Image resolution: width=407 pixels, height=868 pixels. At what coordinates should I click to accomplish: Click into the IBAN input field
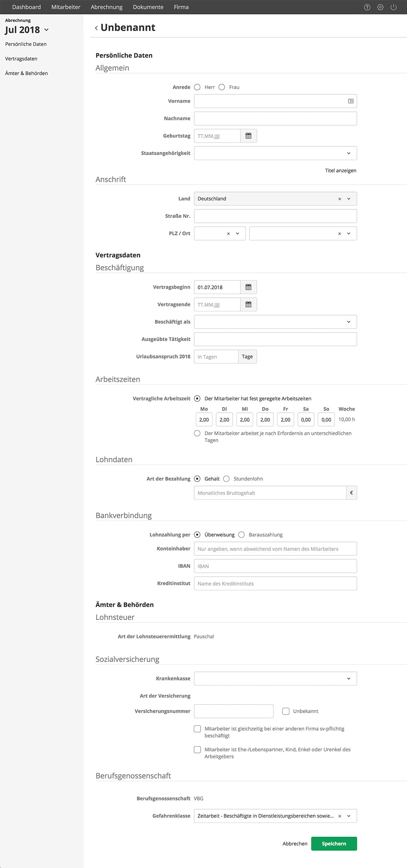[x=275, y=566]
